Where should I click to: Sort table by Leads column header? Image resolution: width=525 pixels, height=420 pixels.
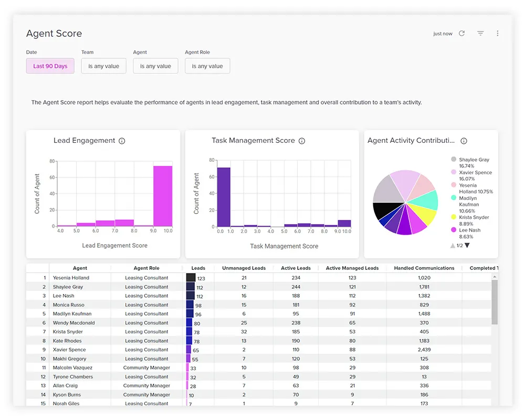coord(198,268)
